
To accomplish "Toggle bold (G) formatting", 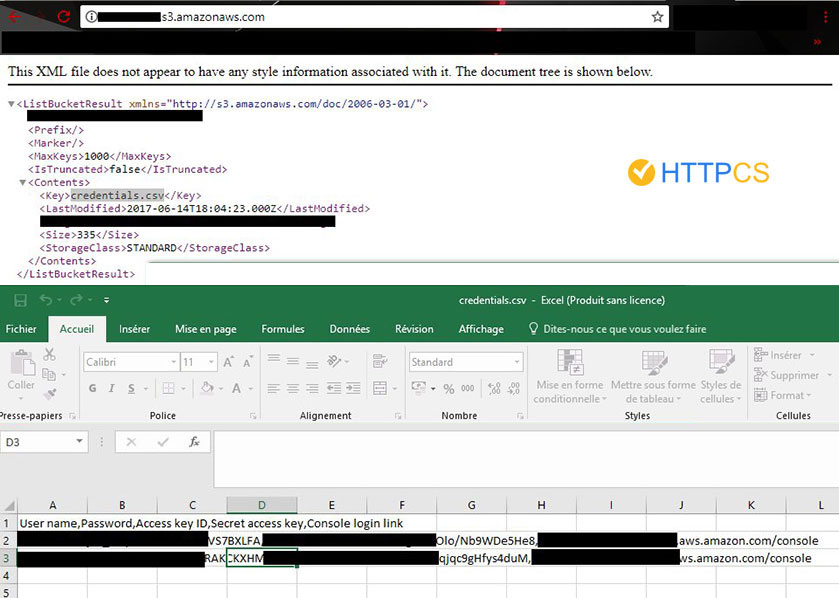I will click(93, 388).
